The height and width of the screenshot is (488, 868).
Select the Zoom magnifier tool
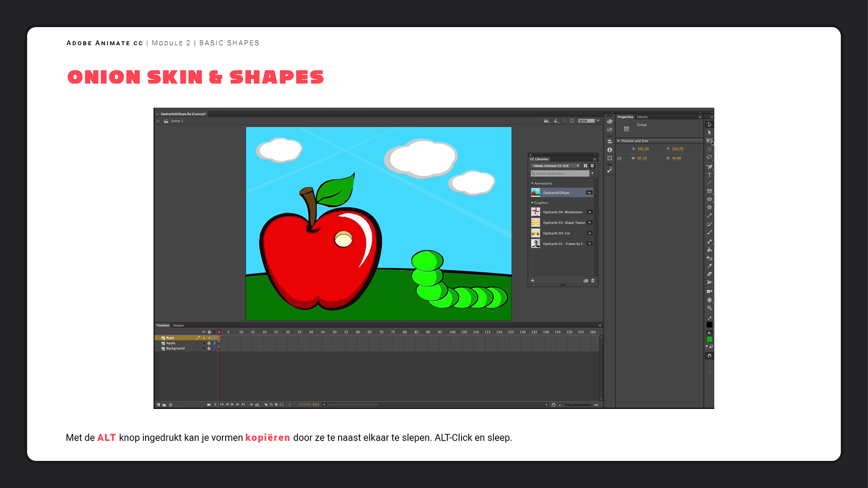(709, 308)
